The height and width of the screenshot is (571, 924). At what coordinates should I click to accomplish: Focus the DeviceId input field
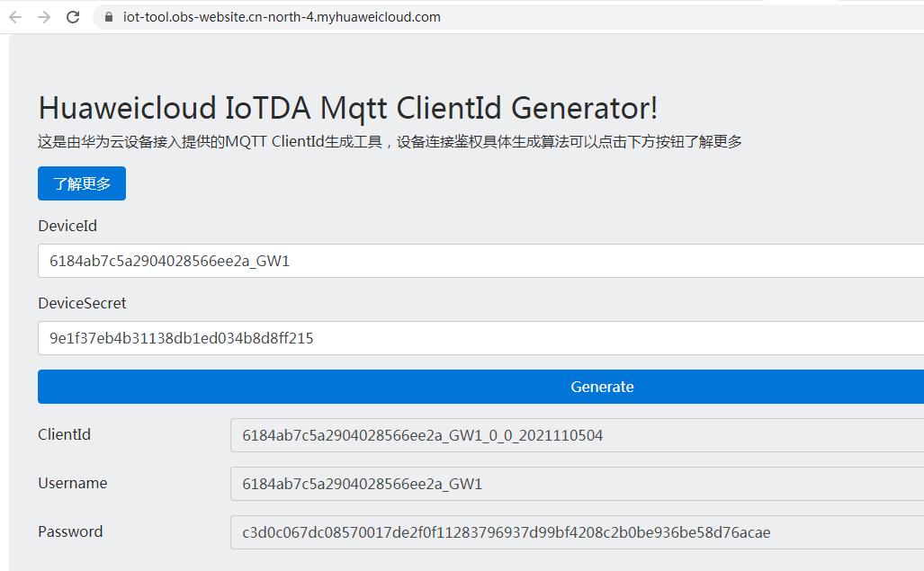click(x=480, y=261)
